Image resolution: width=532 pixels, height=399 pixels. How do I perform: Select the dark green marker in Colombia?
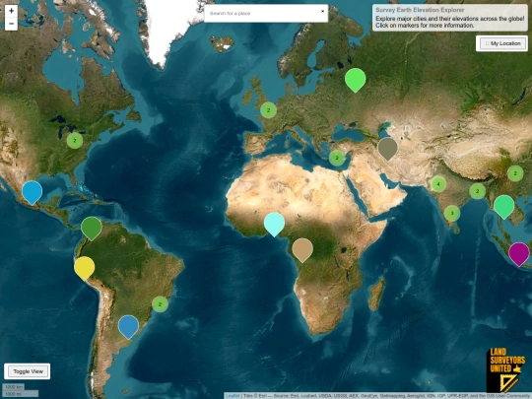coord(92,229)
